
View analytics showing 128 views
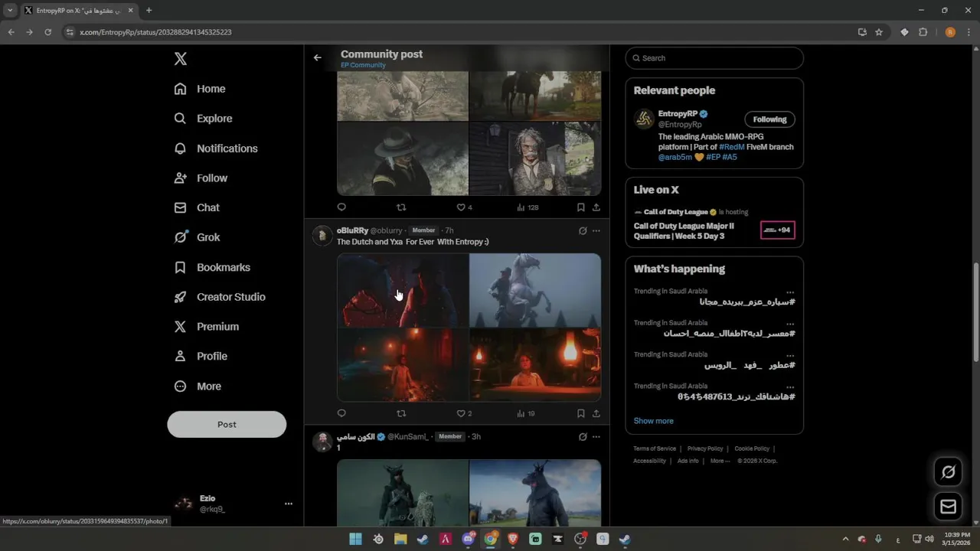click(x=528, y=207)
